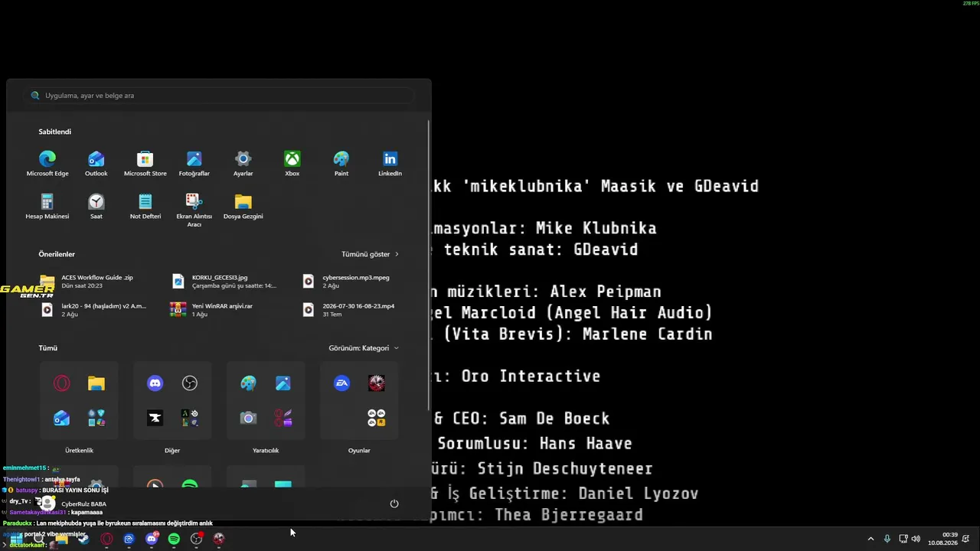The height and width of the screenshot is (551, 980).
Task: Open Outlook in the Üretkenlik category
Action: point(62,418)
